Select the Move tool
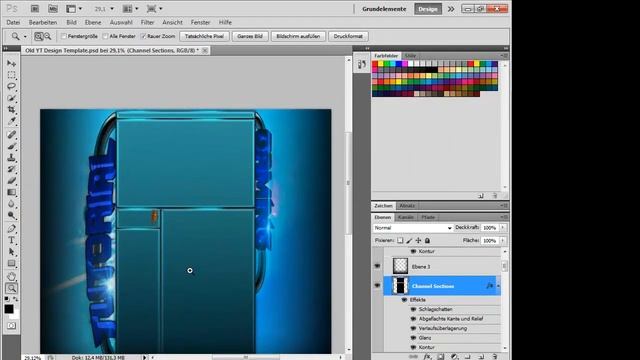 11,63
